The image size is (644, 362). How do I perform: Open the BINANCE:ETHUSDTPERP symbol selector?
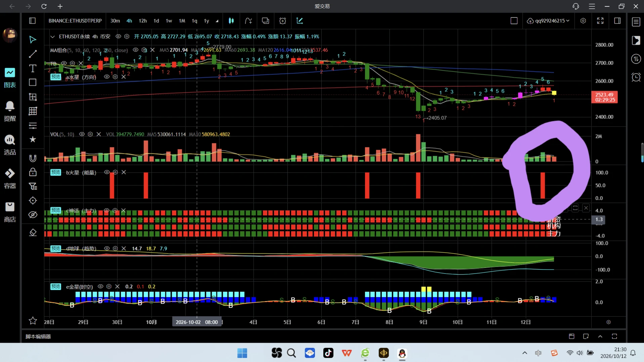(75, 21)
